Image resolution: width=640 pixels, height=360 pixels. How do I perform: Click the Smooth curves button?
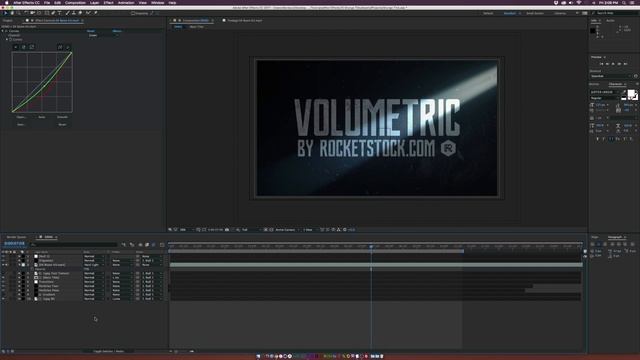62,117
